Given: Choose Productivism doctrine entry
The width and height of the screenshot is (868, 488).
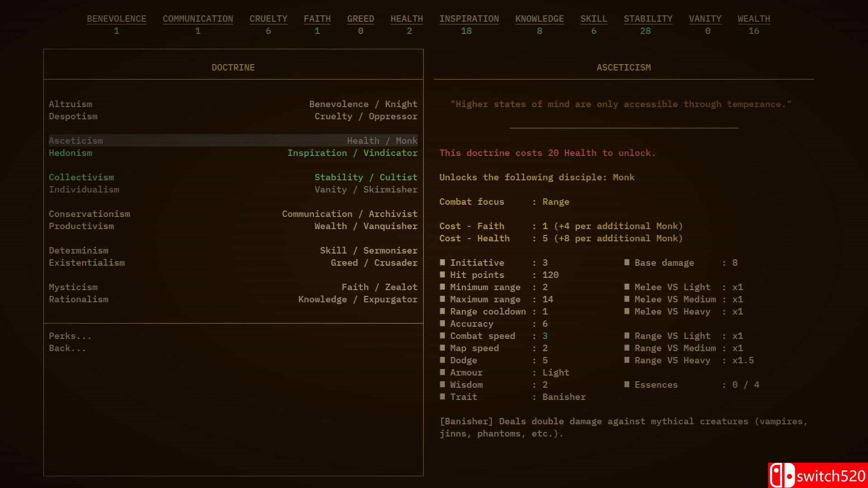Looking at the screenshot, I should click(x=81, y=226).
